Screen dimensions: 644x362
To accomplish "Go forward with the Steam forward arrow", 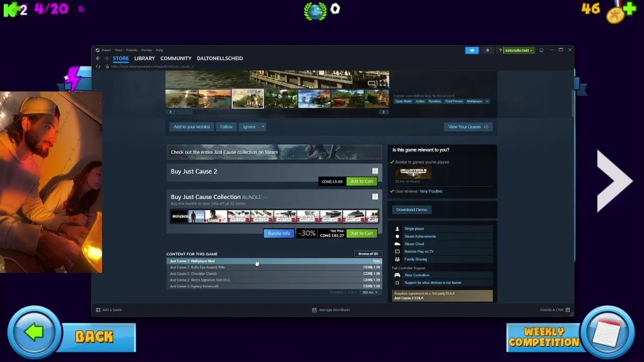I will [x=106, y=58].
